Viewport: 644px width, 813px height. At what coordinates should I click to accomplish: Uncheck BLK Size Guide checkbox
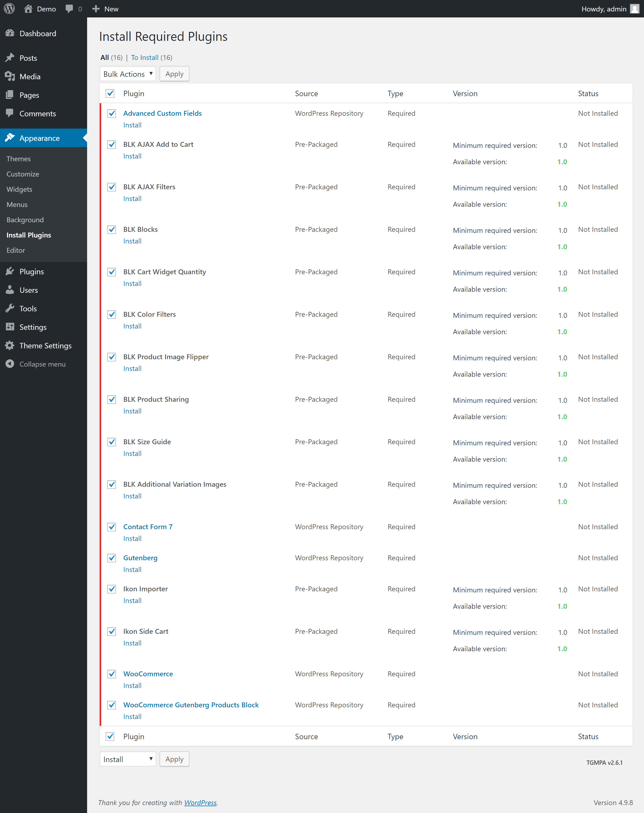(112, 441)
